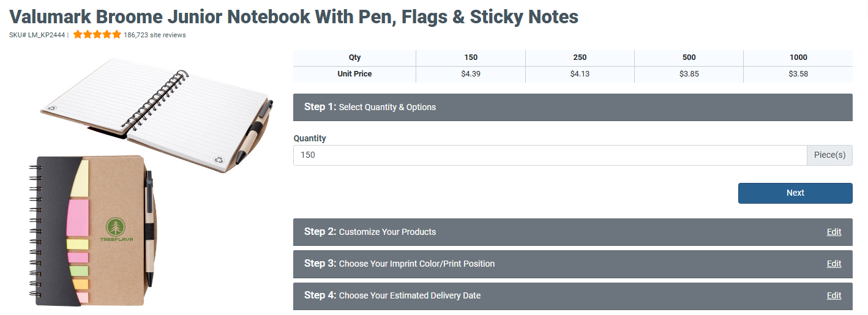Click Edit on Step 2 Customize Your Products
The width and height of the screenshot is (868, 315).
[x=834, y=232]
